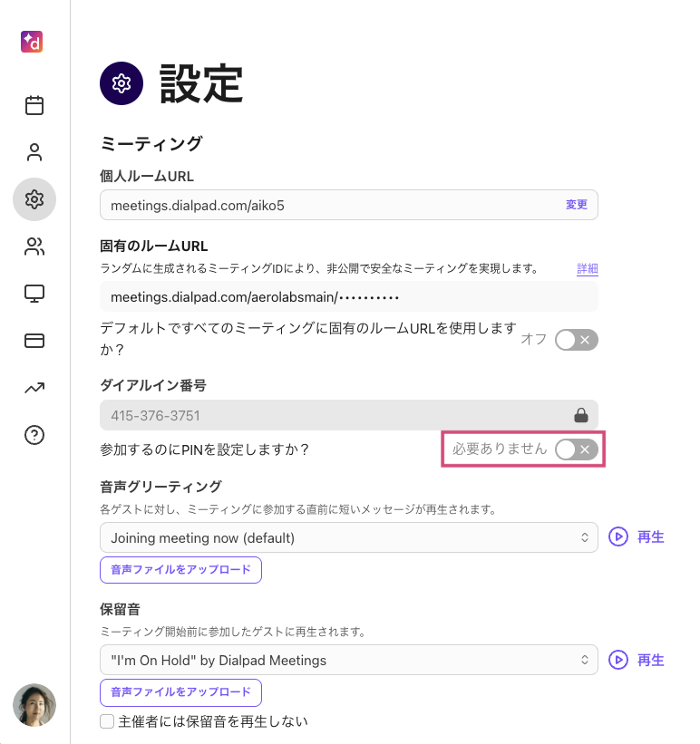Click 音声ファイルをアップロード under hold music

[x=180, y=692]
